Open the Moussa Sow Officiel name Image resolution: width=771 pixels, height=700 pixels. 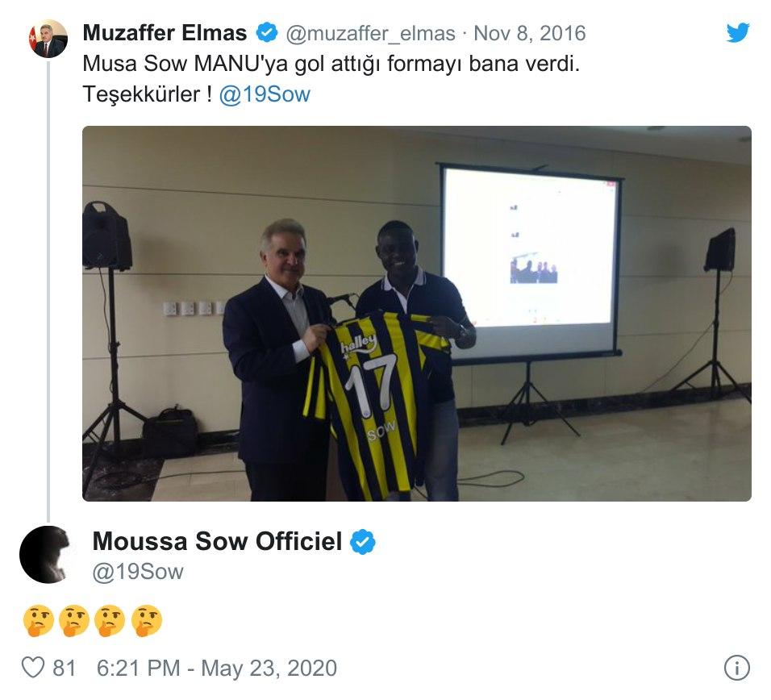217,541
